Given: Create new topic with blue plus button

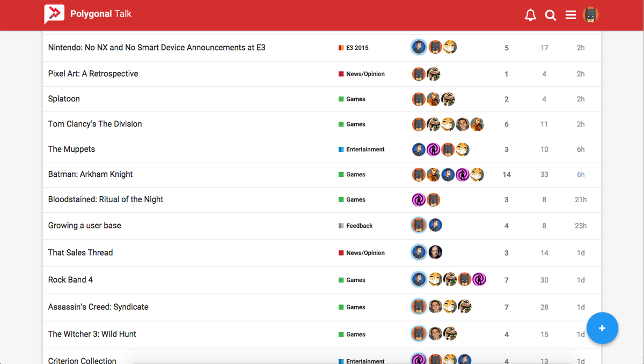Looking at the screenshot, I should (x=602, y=328).
